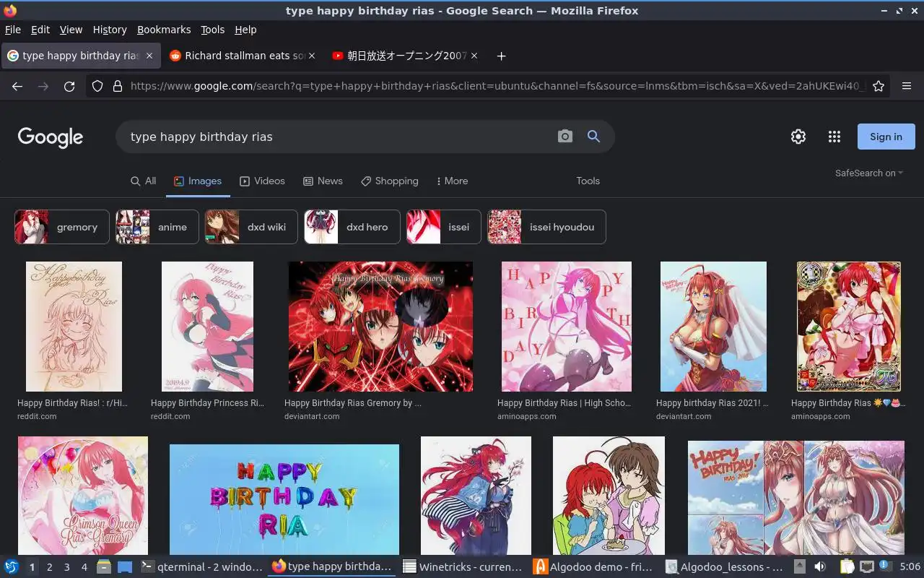
Task: Open the Firefox Tools menu
Action: coord(213,30)
